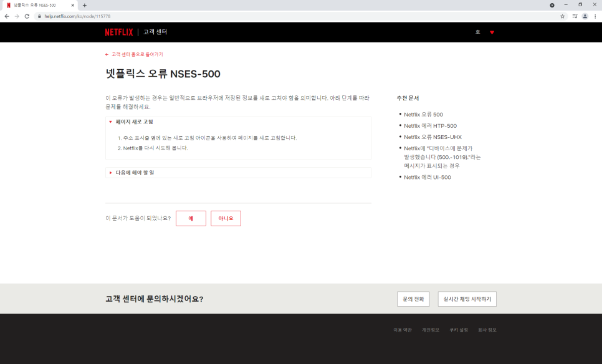Click the 추천 문서 heading
The height and width of the screenshot is (364, 602).
[408, 98]
